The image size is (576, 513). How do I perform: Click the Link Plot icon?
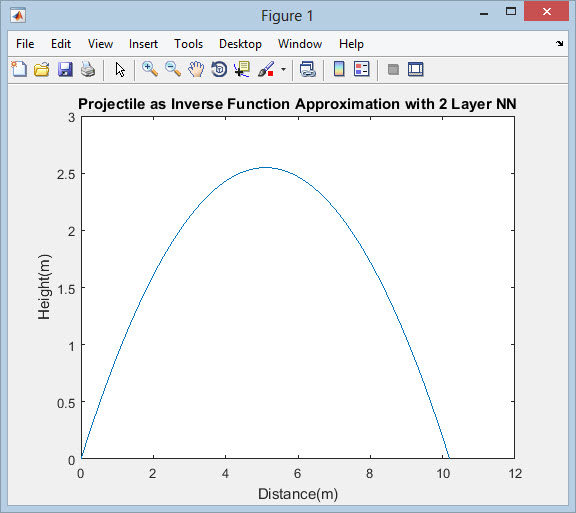tap(307, 69)
